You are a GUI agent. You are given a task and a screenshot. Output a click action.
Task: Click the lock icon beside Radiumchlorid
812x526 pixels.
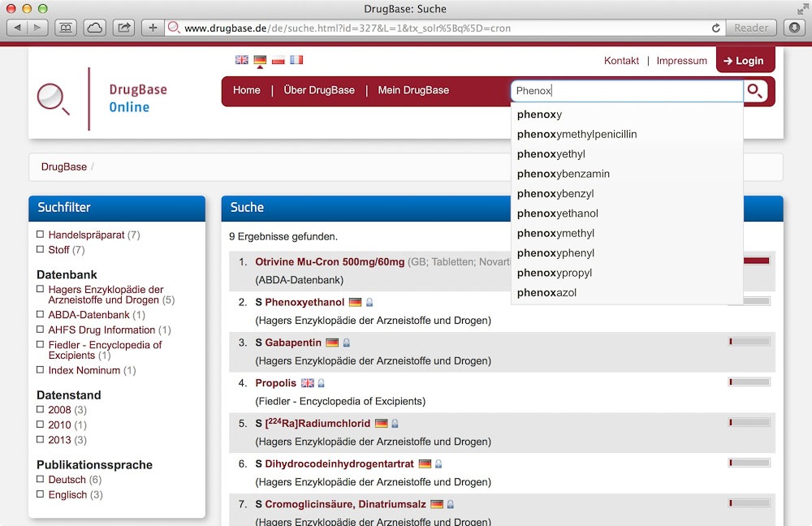click(395, 424)
